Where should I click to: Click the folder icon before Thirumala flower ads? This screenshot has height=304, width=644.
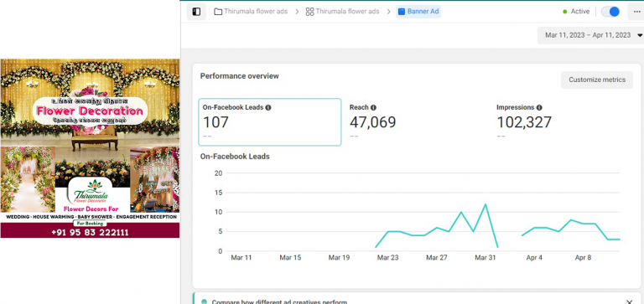coord(218,12)
